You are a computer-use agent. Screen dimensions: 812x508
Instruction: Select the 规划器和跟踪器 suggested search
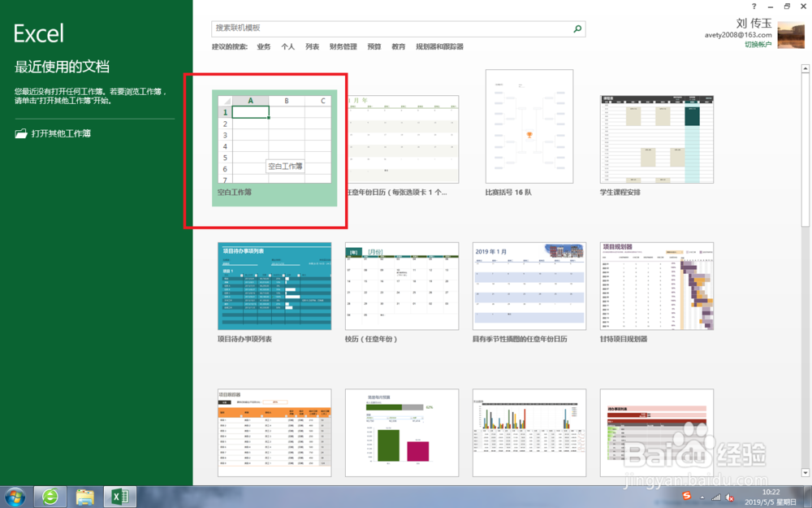pos(439,46)
